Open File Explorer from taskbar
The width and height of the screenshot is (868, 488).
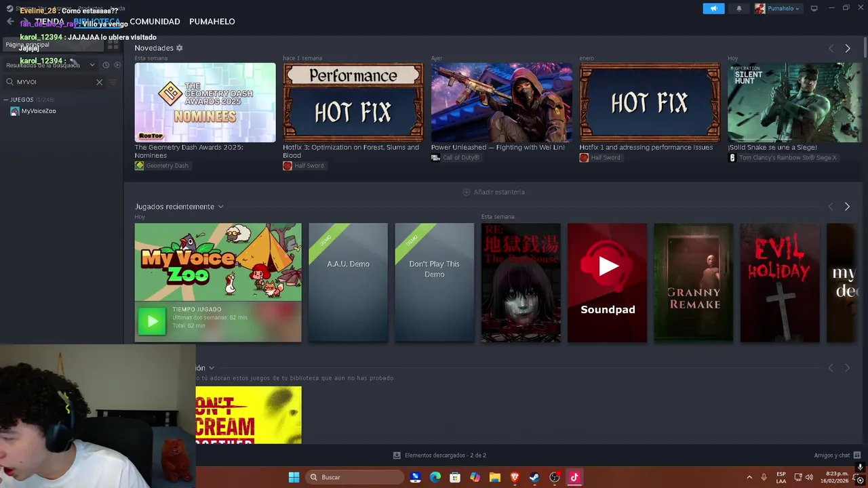(x=495, y=477)
